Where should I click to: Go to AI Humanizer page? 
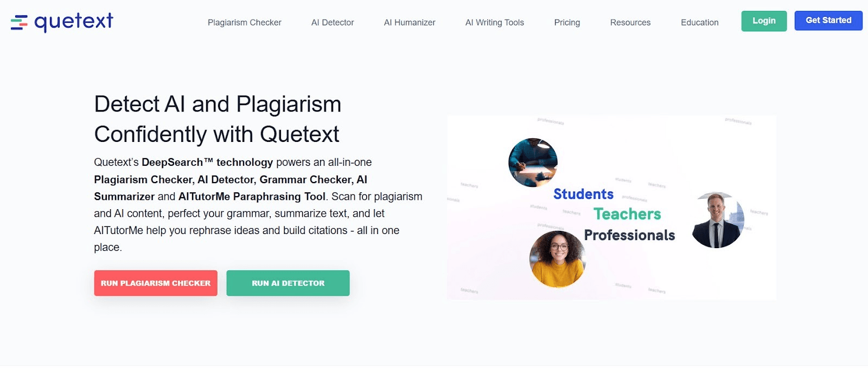(x=410, y=22)
